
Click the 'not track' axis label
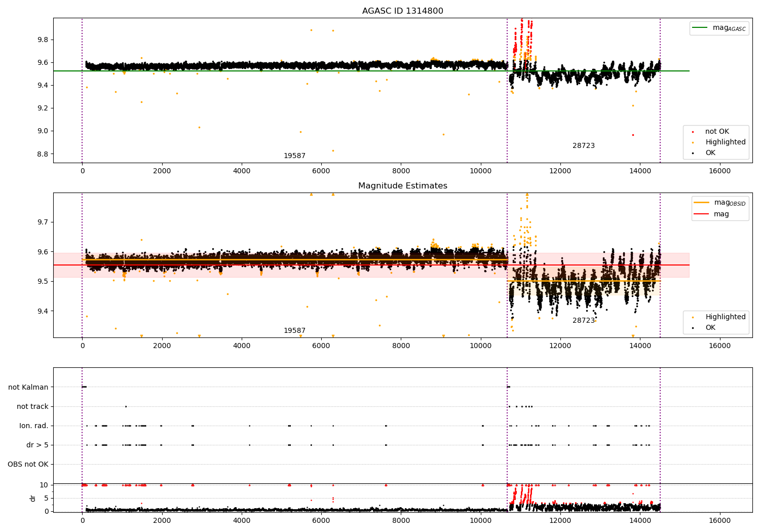point(32,406)
